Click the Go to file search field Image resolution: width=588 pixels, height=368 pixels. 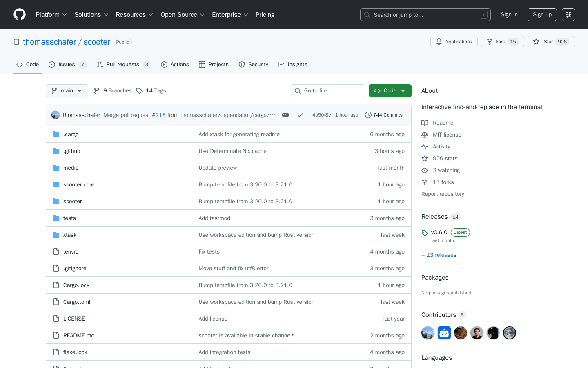point(328,90)
